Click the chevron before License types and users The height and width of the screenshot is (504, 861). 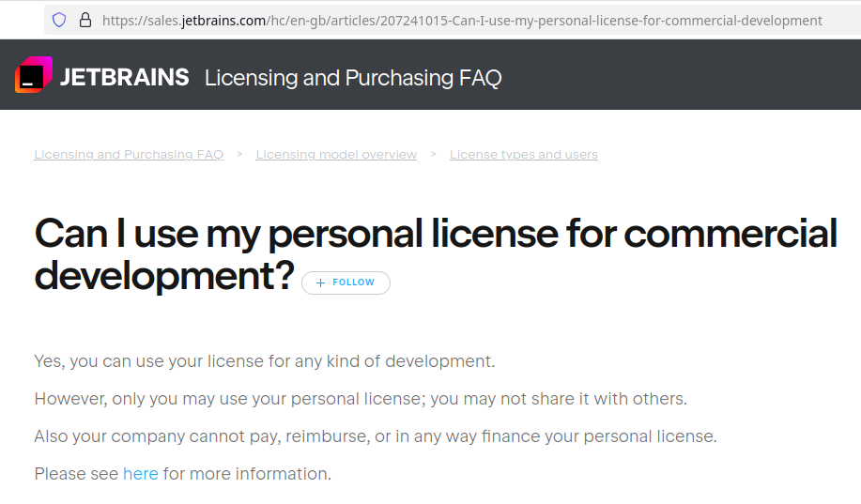pos(433,154)
